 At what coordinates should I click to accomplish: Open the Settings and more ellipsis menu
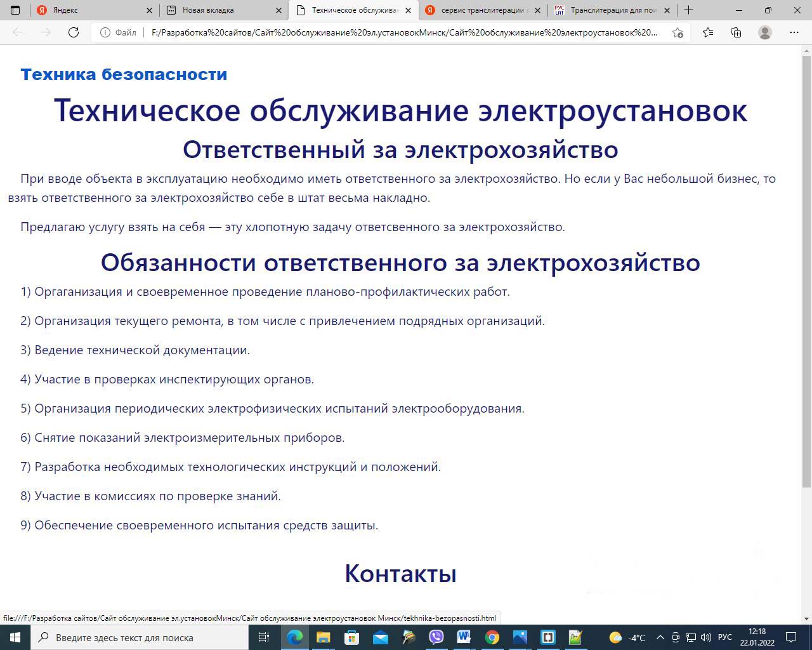tap(794, 32)
